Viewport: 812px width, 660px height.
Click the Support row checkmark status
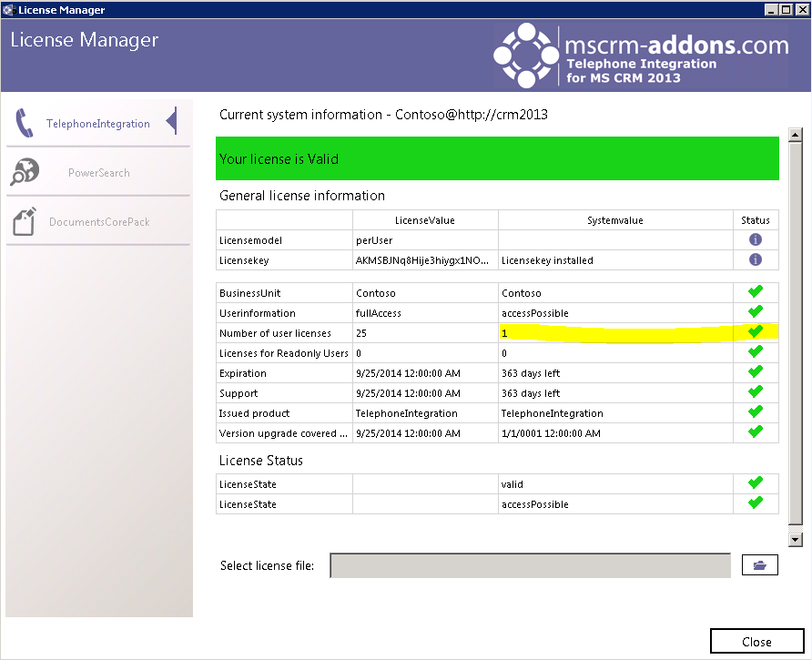pos(756,391)
